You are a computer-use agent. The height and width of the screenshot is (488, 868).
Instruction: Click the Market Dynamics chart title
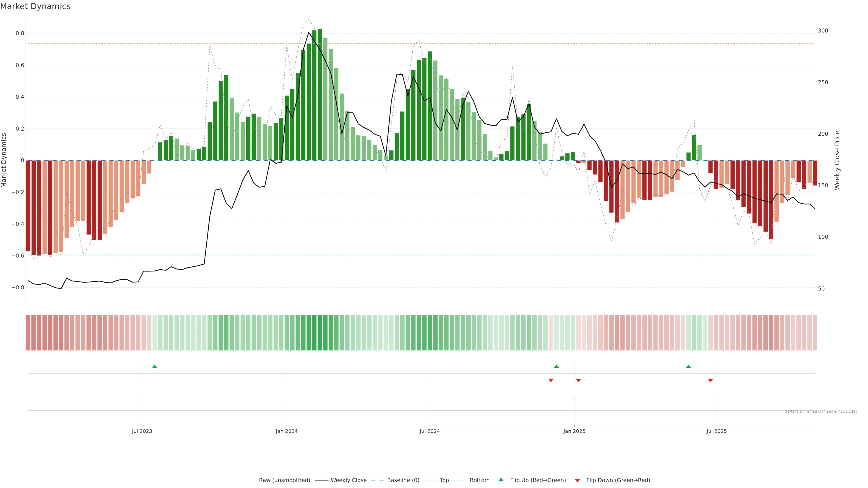35,6
